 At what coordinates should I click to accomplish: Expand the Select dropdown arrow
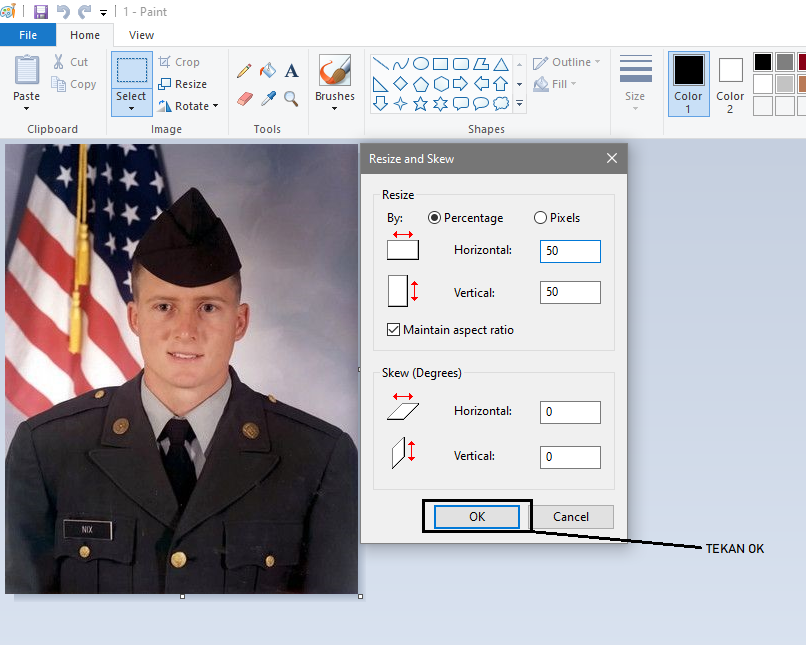131,108
